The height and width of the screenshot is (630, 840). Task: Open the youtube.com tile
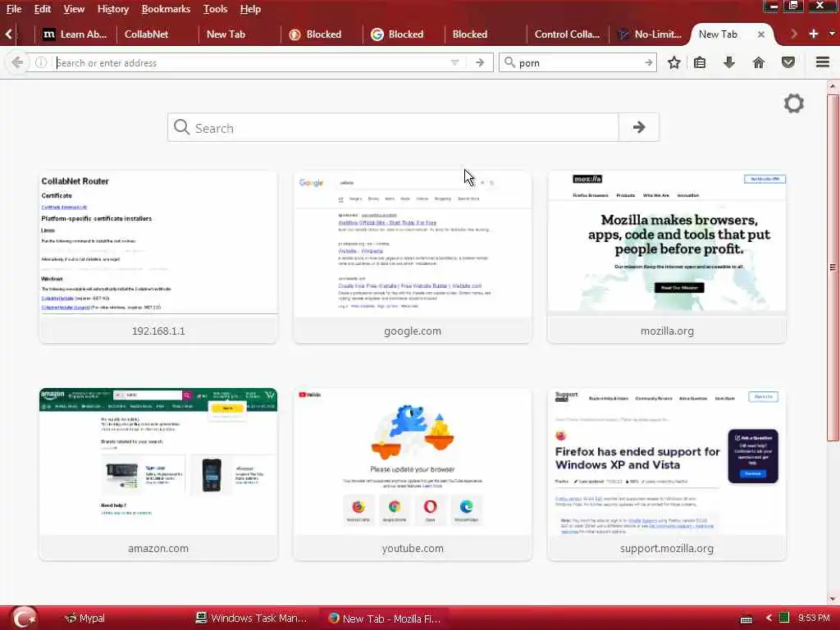(x=413, y=474)
